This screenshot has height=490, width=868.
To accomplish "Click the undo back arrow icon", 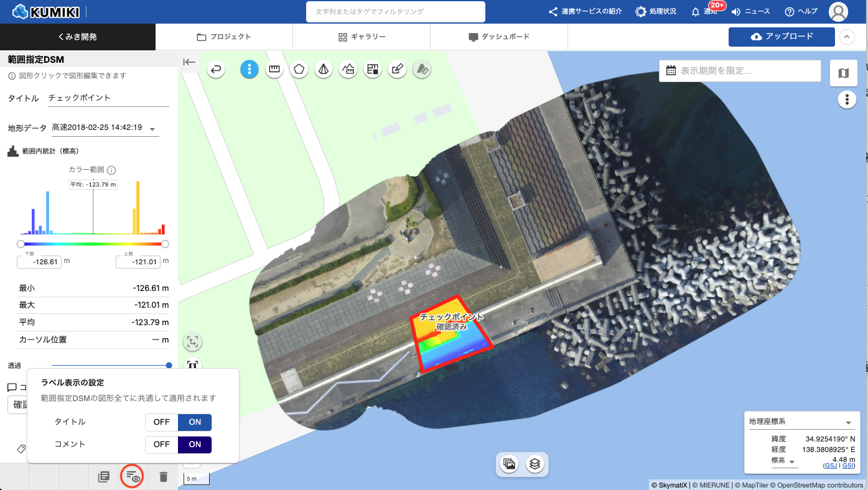I will [216, 69].
